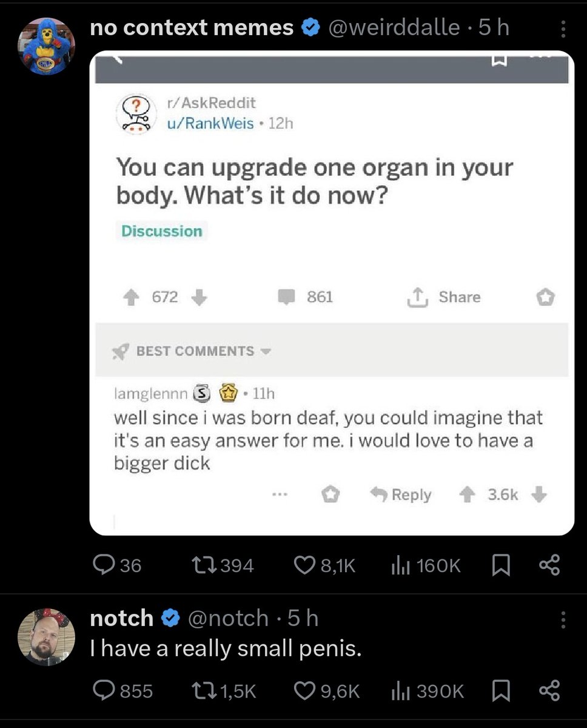Open reply thread on notch's tweet
This screenshot has width=587, height=728.
pyautogui.click(x=123, y=690)
